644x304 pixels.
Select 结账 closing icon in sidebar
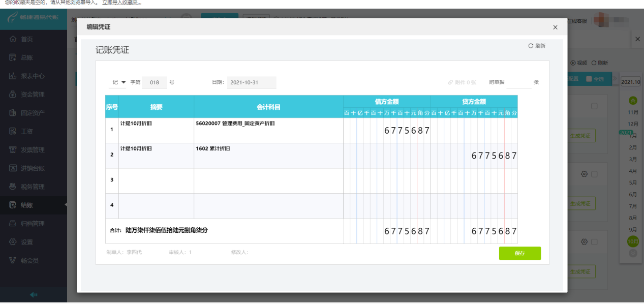click(13, 205)
